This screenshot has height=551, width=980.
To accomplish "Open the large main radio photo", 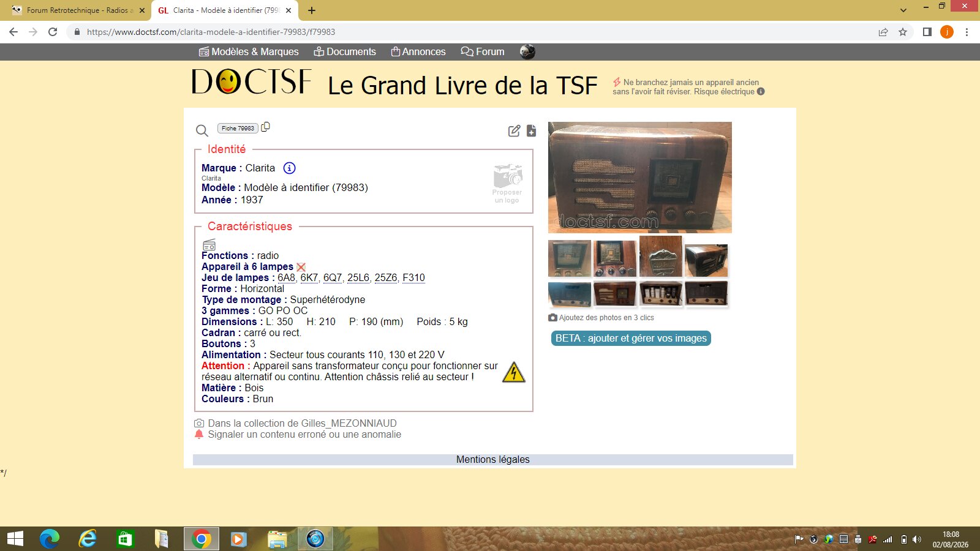I will click(640, 178).
